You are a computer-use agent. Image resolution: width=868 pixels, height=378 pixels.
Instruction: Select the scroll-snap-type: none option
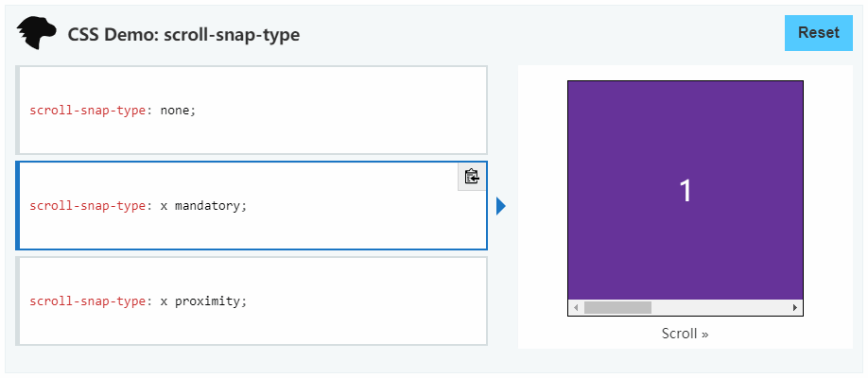click(252, 111)
